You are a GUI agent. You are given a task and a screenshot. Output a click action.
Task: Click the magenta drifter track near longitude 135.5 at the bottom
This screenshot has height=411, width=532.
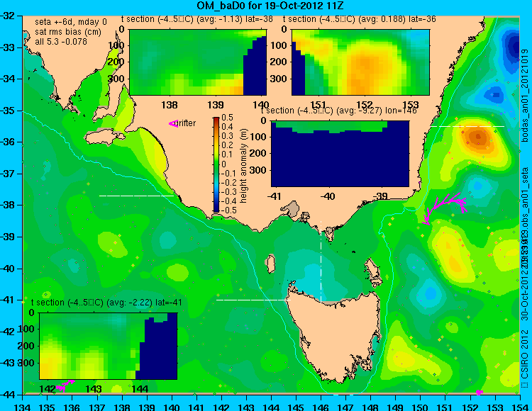(65, 385)
